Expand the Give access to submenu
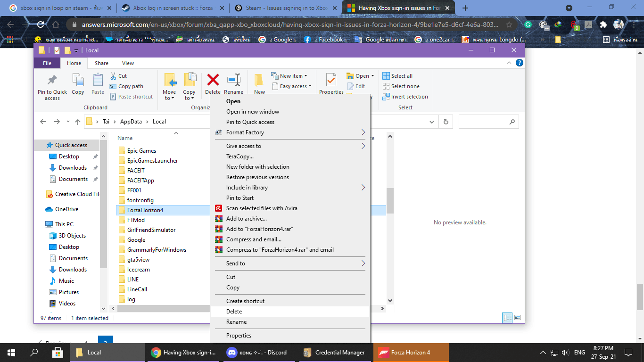644x362 pixels. pos(363,146)
